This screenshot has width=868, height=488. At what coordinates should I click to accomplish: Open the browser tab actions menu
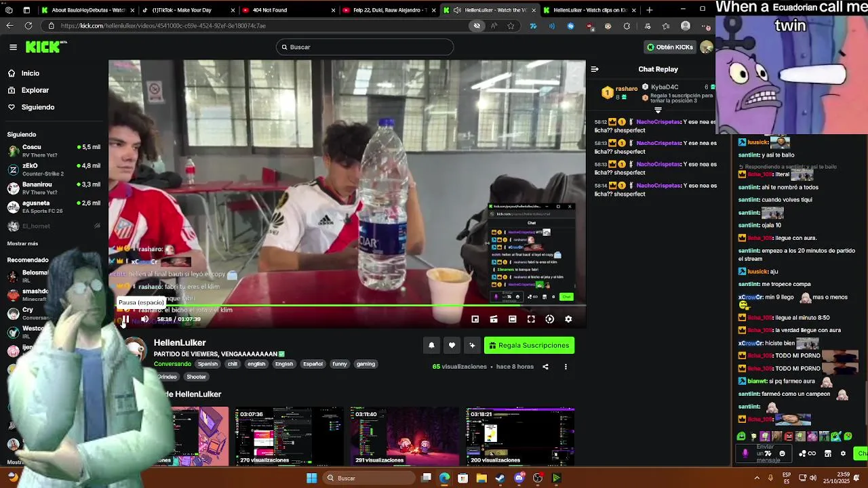coord(26,10)
